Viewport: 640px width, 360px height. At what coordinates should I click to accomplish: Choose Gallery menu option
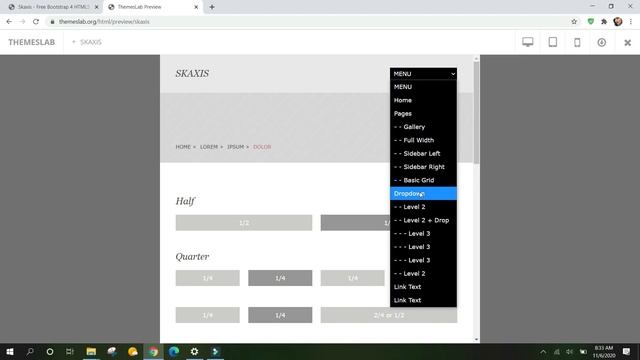423,127
